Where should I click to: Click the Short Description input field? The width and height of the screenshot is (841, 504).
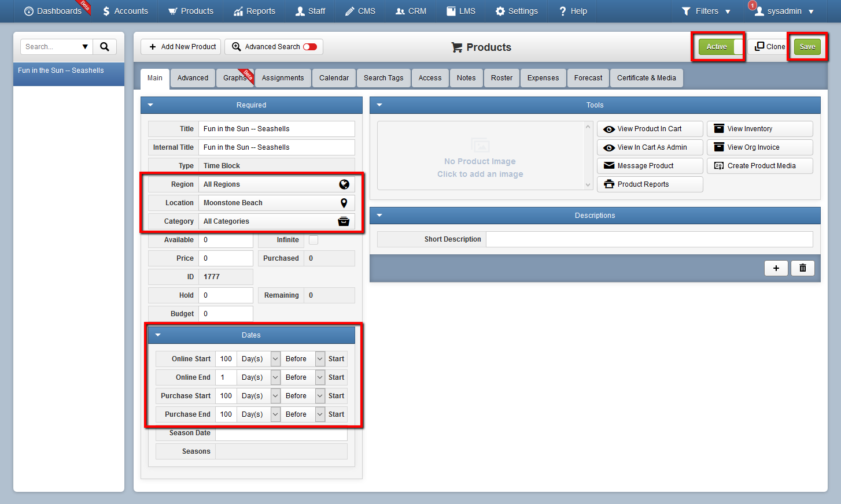[650, 239]
